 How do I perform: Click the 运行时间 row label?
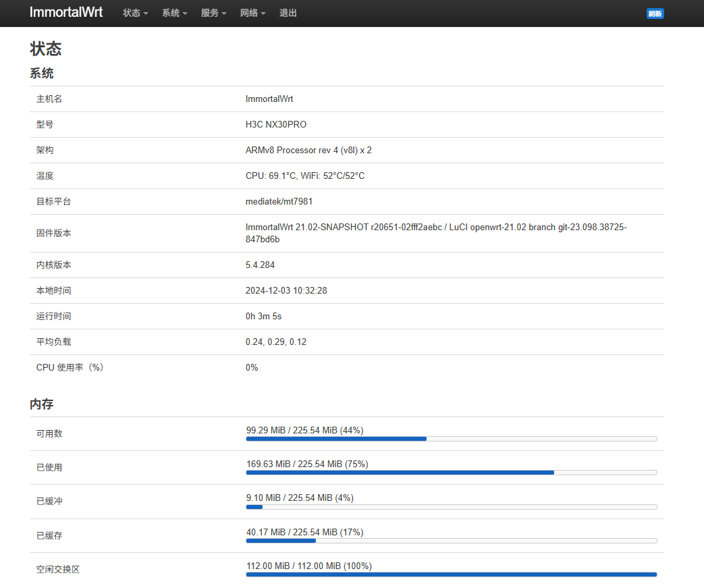click(x=53, y=316)
